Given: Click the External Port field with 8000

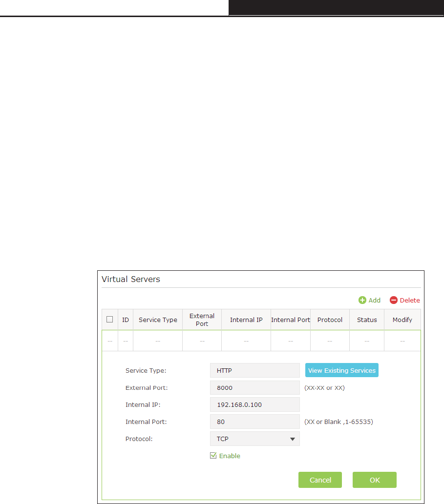Looking at the screenshot, I should tap(255, 388).
